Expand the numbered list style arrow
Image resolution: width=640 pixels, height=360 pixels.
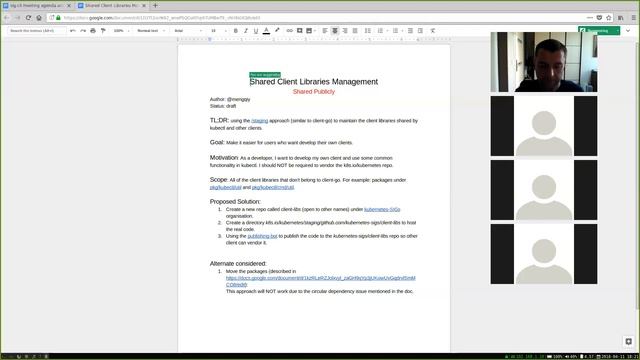(x=387, y=31)
